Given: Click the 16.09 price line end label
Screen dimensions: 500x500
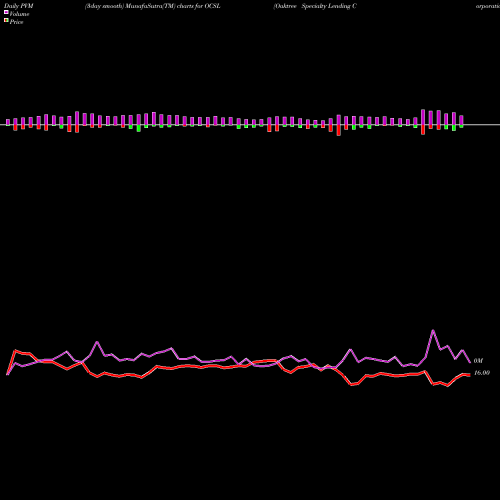Looking at the screenshot, I should point(482,373).
